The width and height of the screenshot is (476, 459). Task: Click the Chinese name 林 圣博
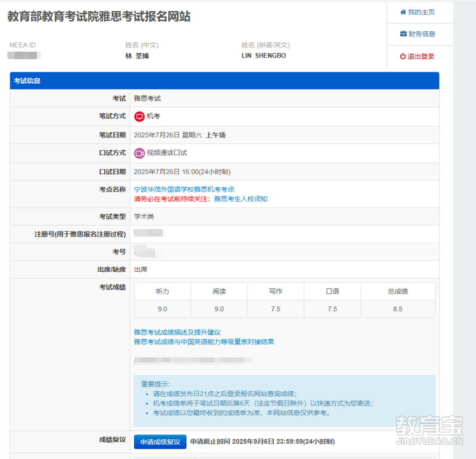coord(137,56)
